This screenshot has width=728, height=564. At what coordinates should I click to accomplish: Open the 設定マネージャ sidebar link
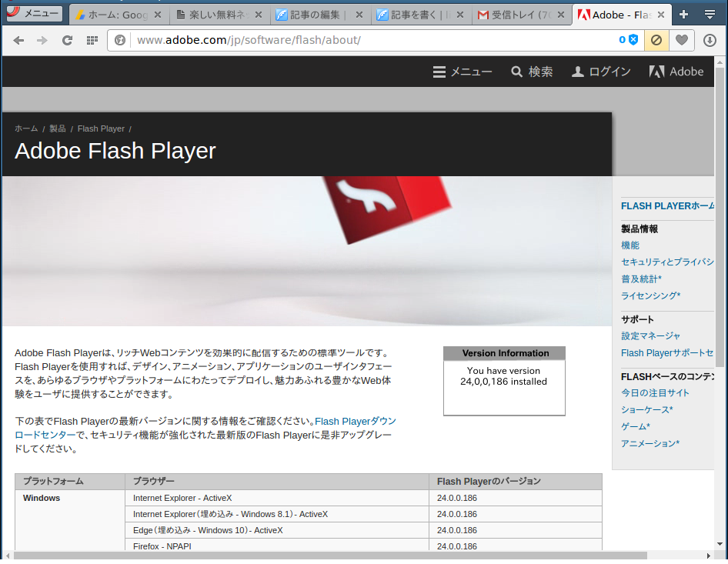pyautogui.click(x=650, y=336)
